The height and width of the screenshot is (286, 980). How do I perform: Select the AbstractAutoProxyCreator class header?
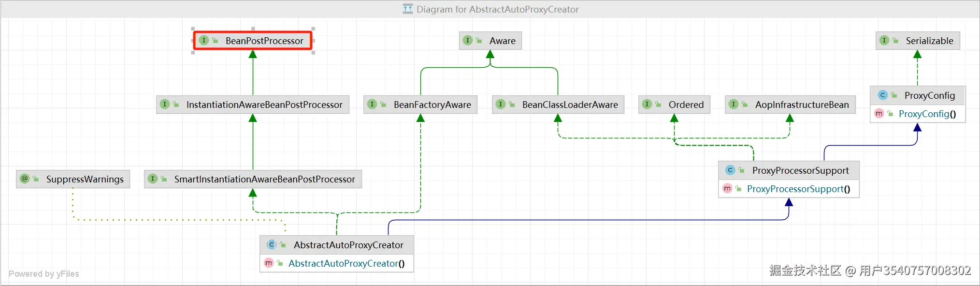(337, 245)
